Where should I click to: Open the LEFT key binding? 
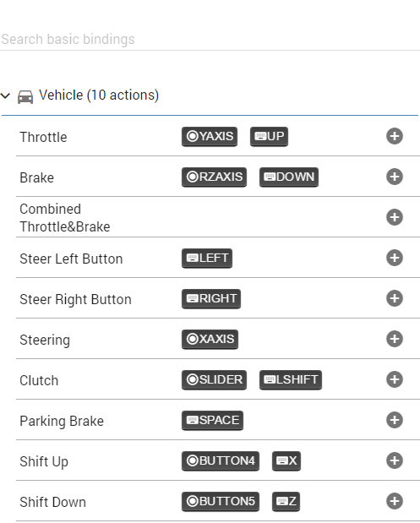[x=207, y=259]
